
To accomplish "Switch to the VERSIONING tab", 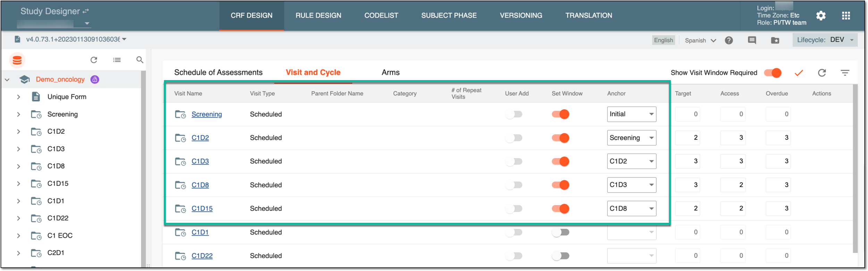I will [521, 16].
